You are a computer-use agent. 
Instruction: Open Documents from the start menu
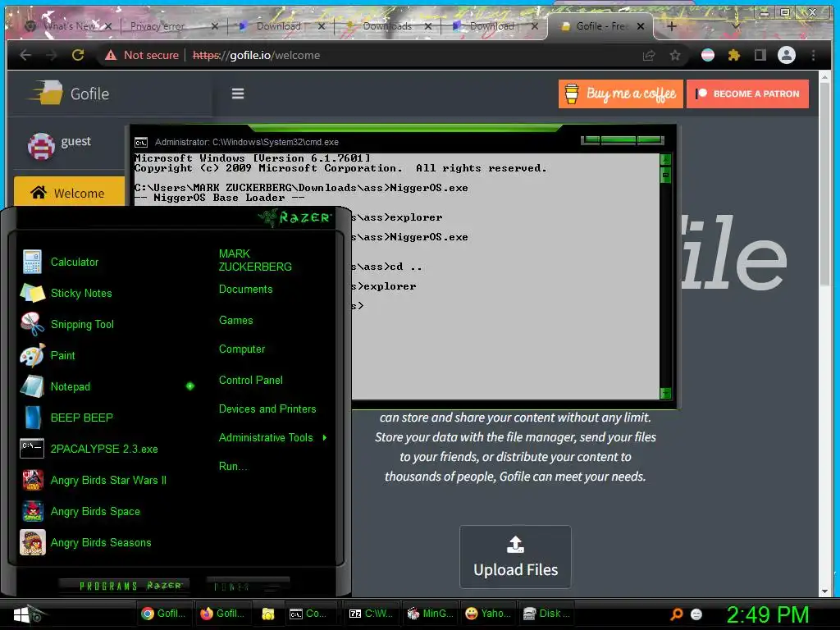tap(245, 290)
